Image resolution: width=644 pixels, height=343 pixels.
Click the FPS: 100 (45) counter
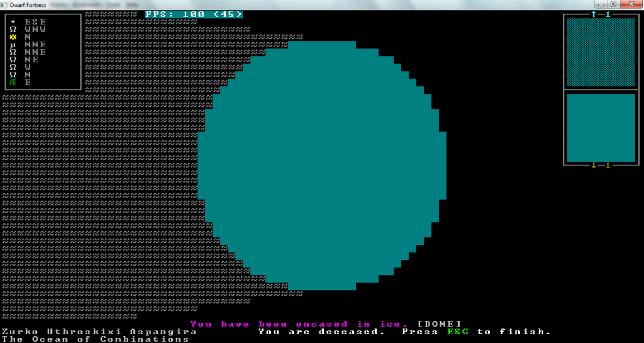pos(194,14)
